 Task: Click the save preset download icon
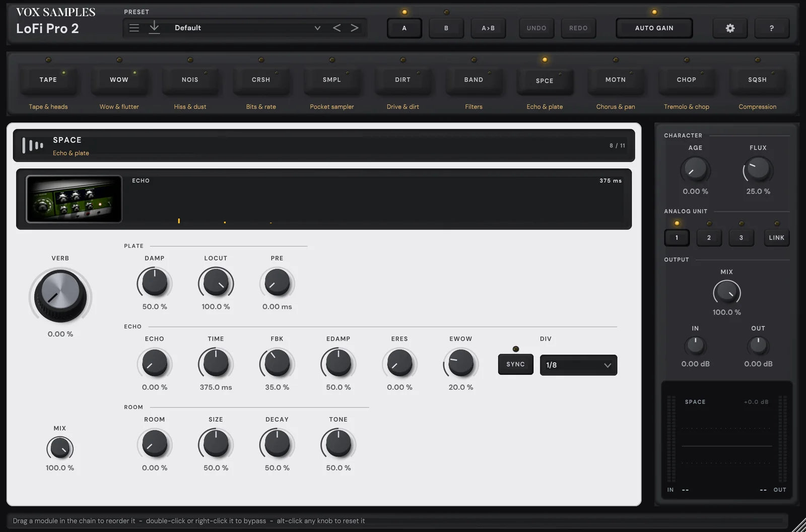154,28
